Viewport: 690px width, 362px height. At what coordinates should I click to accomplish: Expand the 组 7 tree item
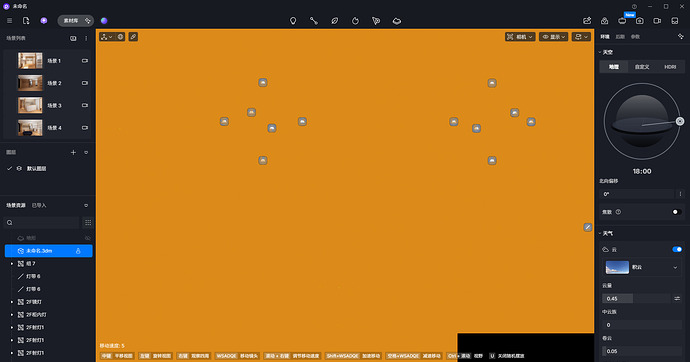tap(12, 263)
